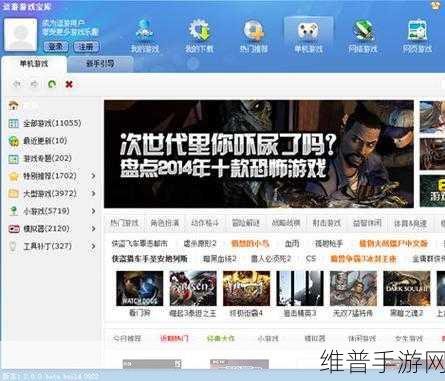Click the 登录 login button
Viewport: 445px width, 381px height.
[x=56, y=47]
